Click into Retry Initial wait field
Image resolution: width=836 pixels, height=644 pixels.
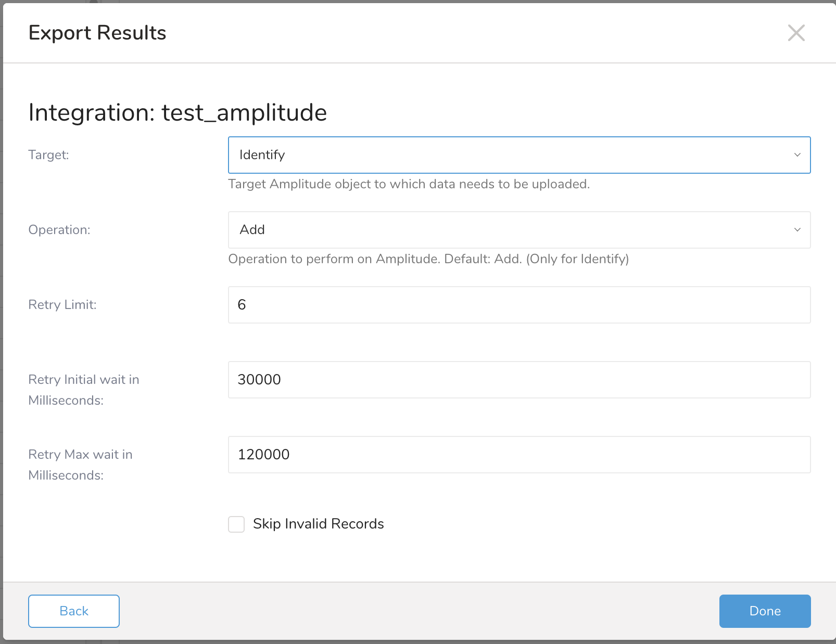(x=519, y=380)
